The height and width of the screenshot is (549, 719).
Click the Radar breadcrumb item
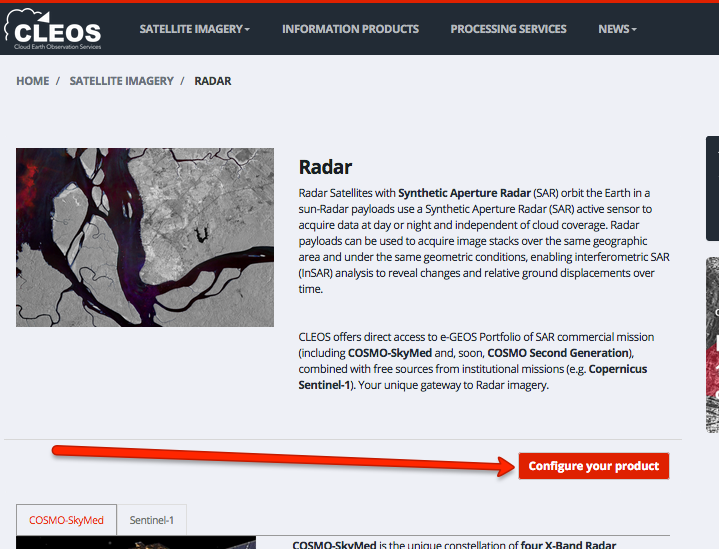tap(213, 81)
